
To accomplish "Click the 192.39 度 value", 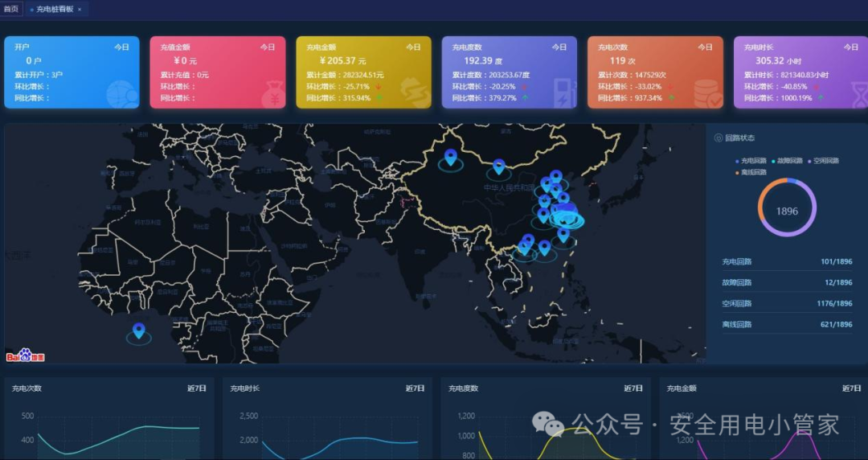I will pos(483,61).
